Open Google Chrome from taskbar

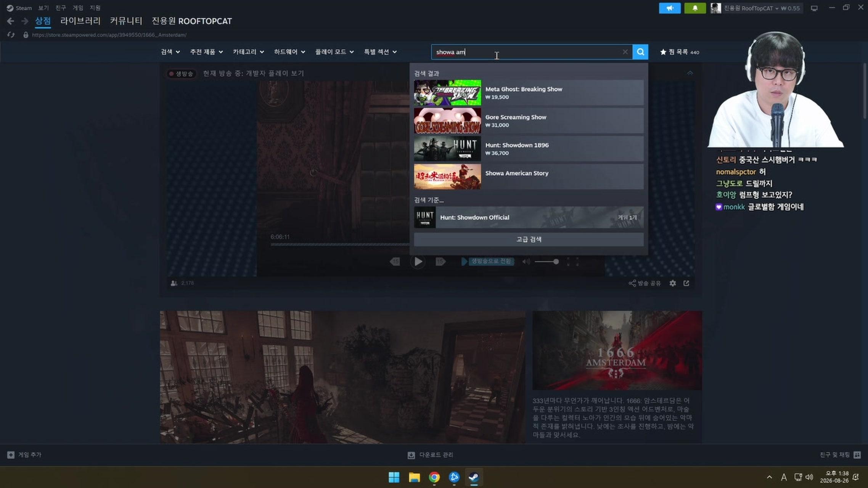pyautogui.click(x=434, y=477)
